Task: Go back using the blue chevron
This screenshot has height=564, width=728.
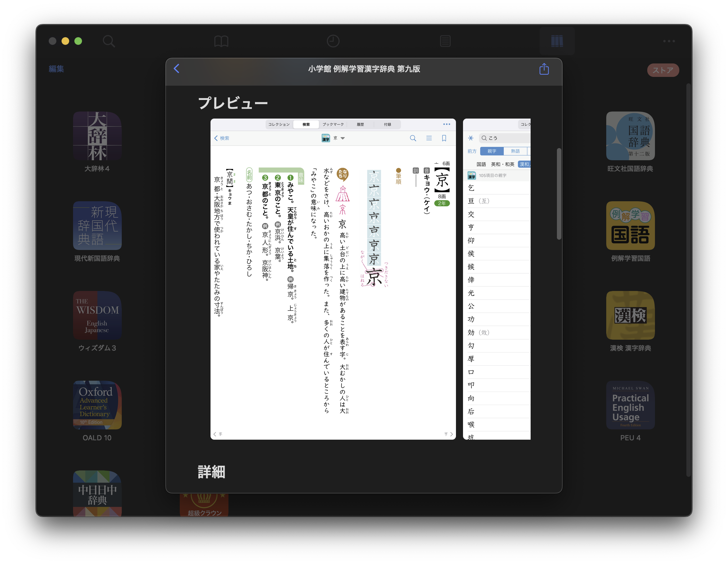Action: coord(177,69)
